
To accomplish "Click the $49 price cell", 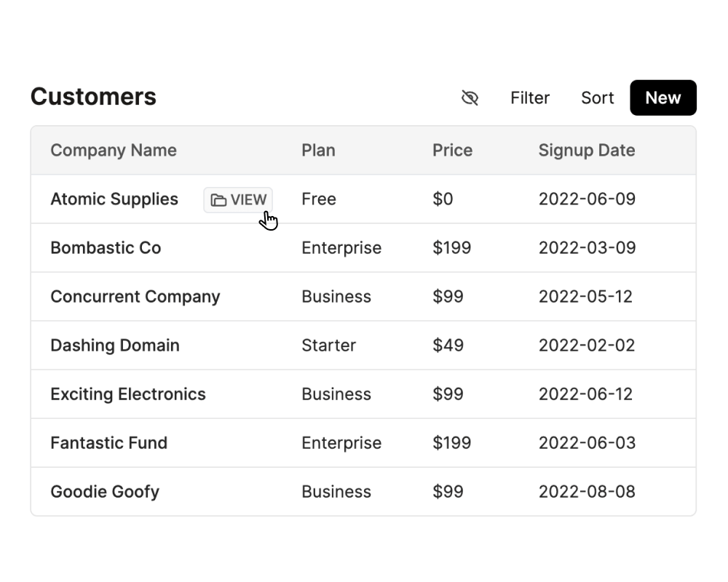I will pyautogui.click(x=448, y=346).
